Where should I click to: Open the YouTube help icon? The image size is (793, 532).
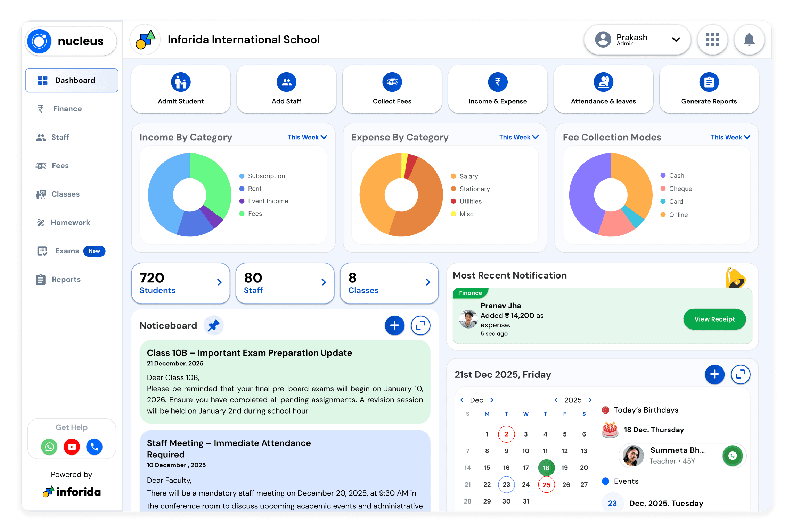click(x=72, y=447)
